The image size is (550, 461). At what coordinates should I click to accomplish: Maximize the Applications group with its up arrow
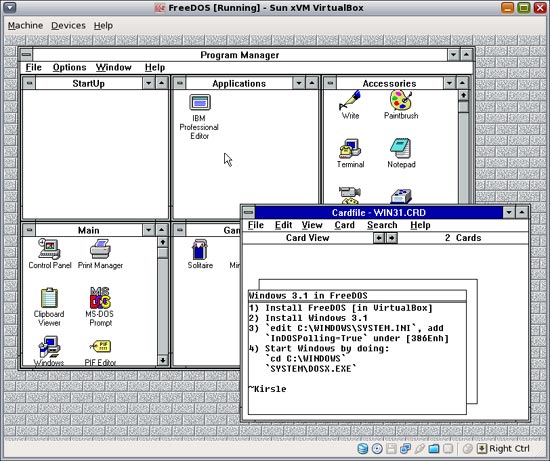(311, 83)
